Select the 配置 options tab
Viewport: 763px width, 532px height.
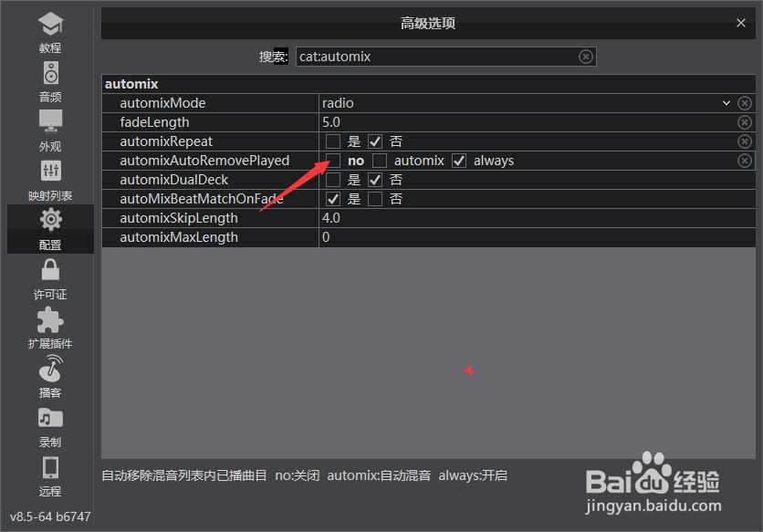coord(50,229)
